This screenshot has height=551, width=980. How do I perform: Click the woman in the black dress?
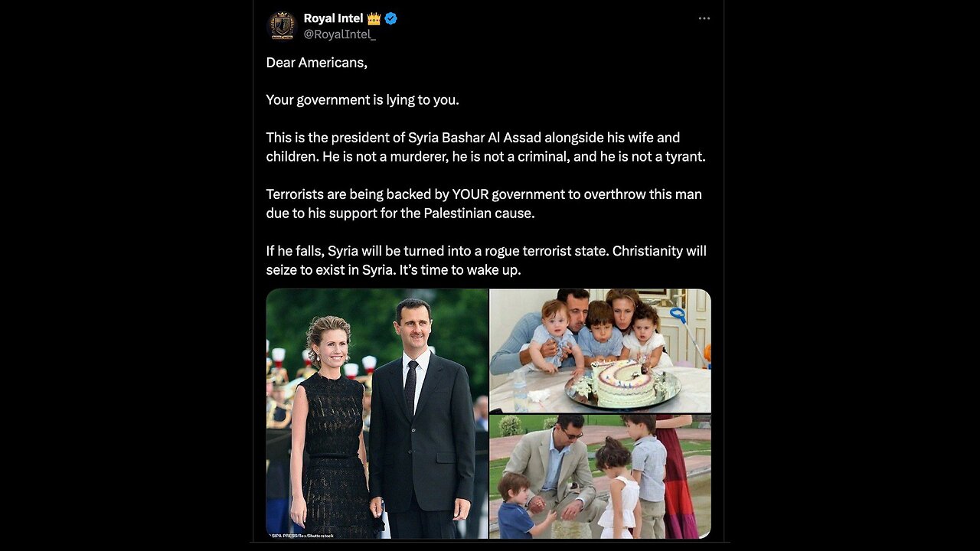coord(331,429)
